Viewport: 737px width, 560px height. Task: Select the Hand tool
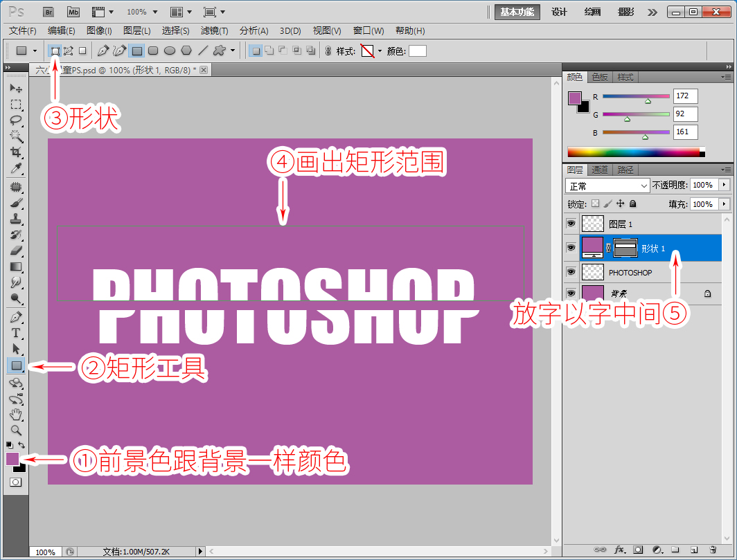(16, 415)
